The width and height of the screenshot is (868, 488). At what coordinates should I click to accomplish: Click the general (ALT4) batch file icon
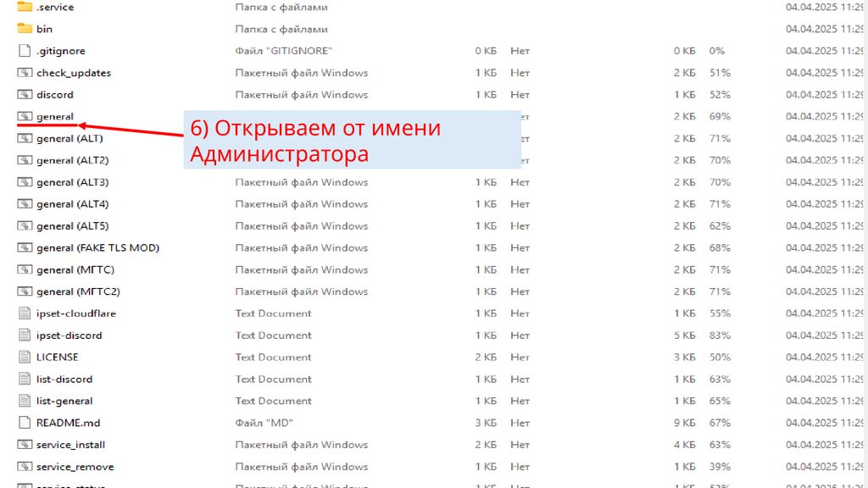point(25,204)
